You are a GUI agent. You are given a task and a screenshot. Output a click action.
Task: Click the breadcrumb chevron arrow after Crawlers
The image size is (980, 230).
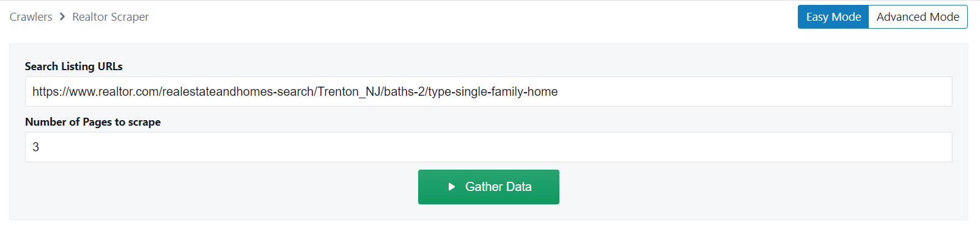coord(62,17)
